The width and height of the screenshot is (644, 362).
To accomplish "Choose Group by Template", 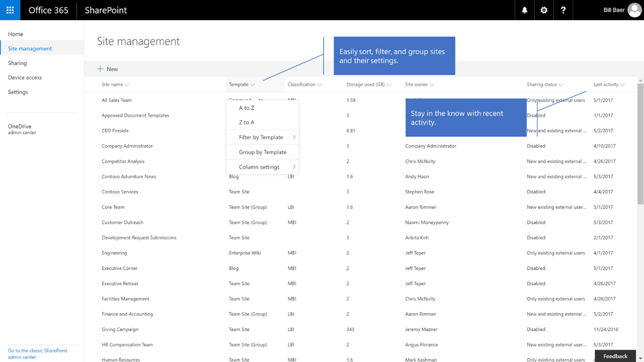I will tap(263, 152).
